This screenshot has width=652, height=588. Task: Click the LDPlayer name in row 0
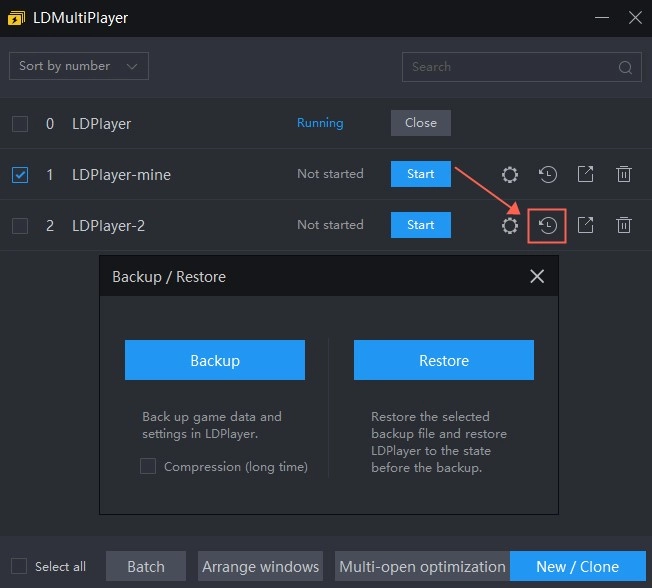tap(101, 124)
